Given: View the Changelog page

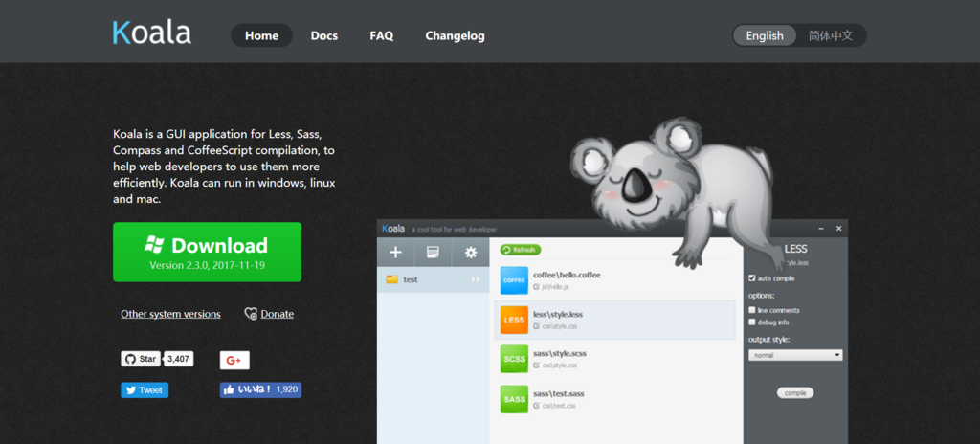Looking at the screenshot, I should click(x=455, y=35).
